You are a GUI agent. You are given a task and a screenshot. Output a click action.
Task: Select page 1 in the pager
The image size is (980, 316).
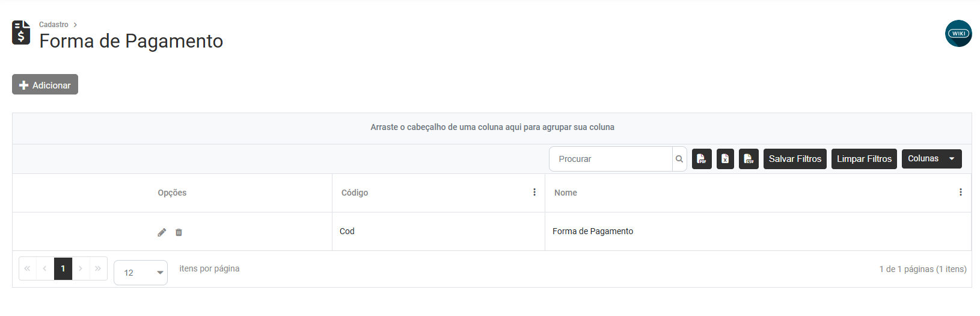pos(63,269)
